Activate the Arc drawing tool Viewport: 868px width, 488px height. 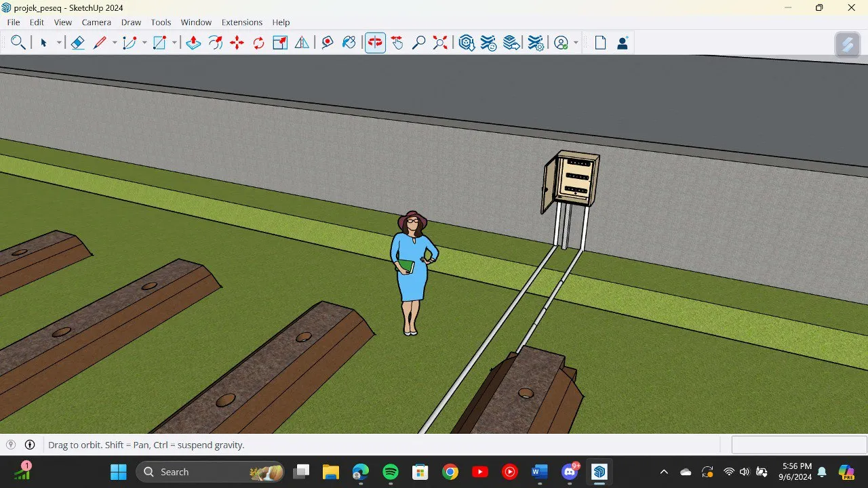(x=130, y=43)
